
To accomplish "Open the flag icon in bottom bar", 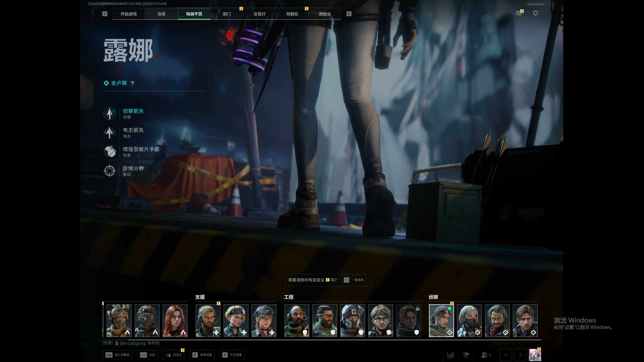I will click(466, 355).
